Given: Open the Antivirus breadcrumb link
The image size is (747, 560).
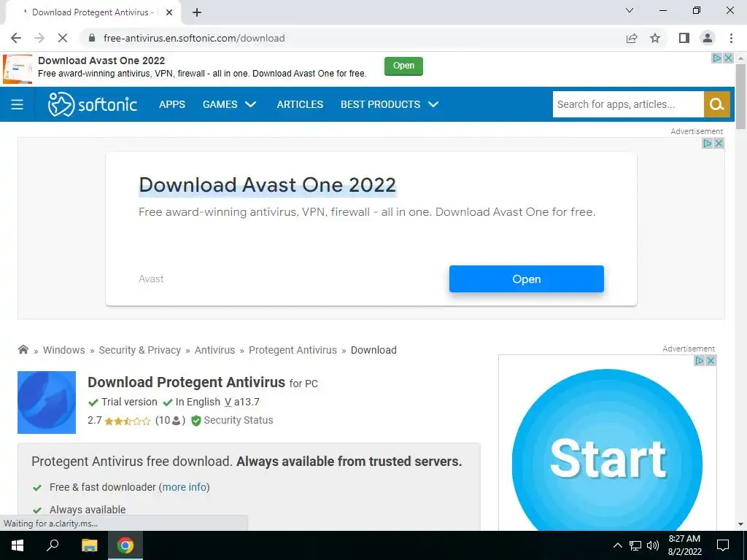Looking at the screenshot, I should pyautogui.click(x=215, y=350).
